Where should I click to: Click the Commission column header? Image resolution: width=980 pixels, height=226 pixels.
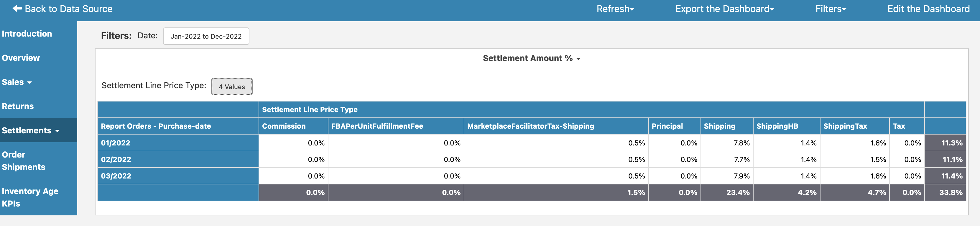pyautogui.click(x=284, y=126)
